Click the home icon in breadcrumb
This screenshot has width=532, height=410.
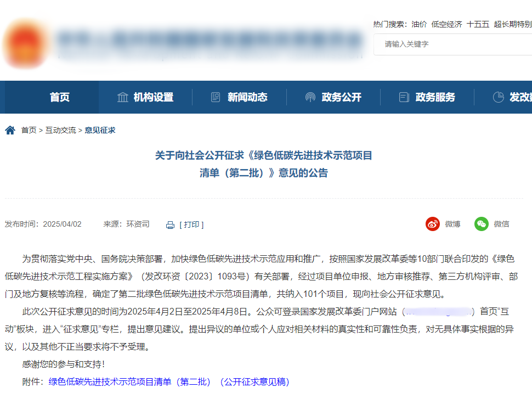(x=10, y=130)
